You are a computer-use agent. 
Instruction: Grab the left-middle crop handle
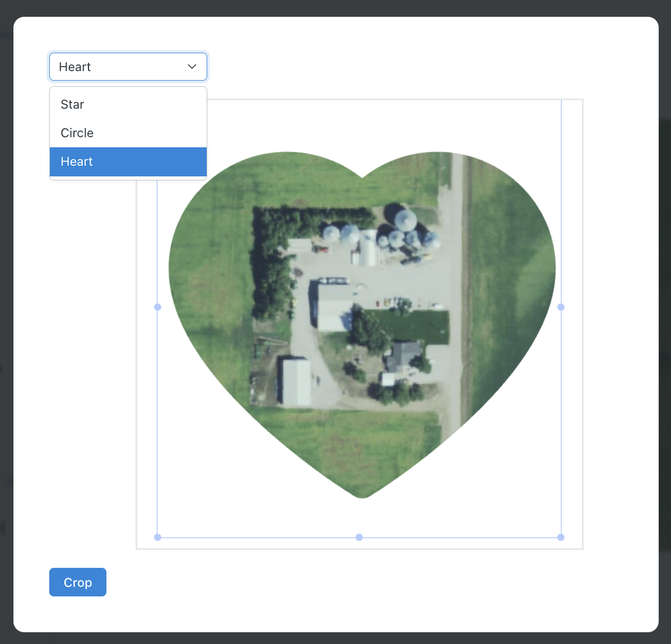point(157,307)
